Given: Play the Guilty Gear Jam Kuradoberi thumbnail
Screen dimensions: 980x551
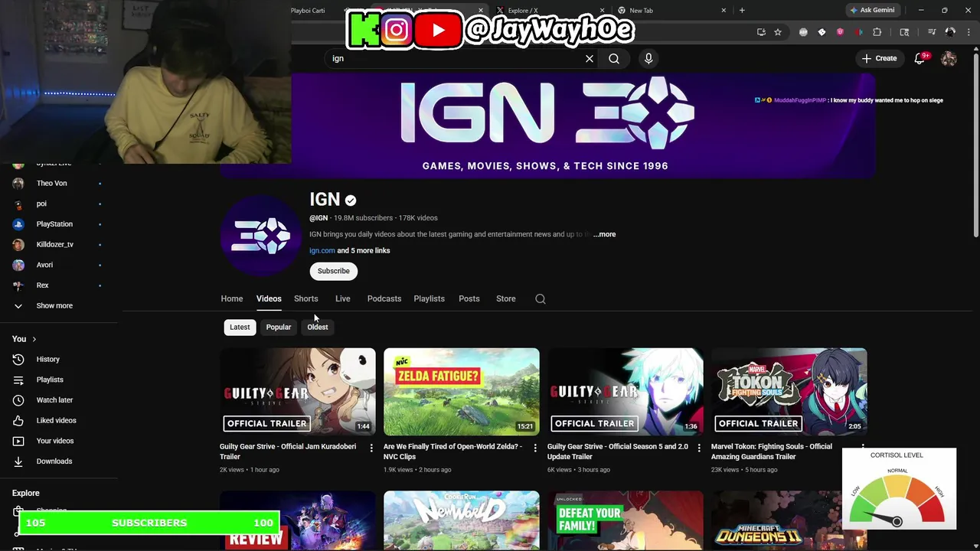Looking at the screenshot, I should coord(298,392).
